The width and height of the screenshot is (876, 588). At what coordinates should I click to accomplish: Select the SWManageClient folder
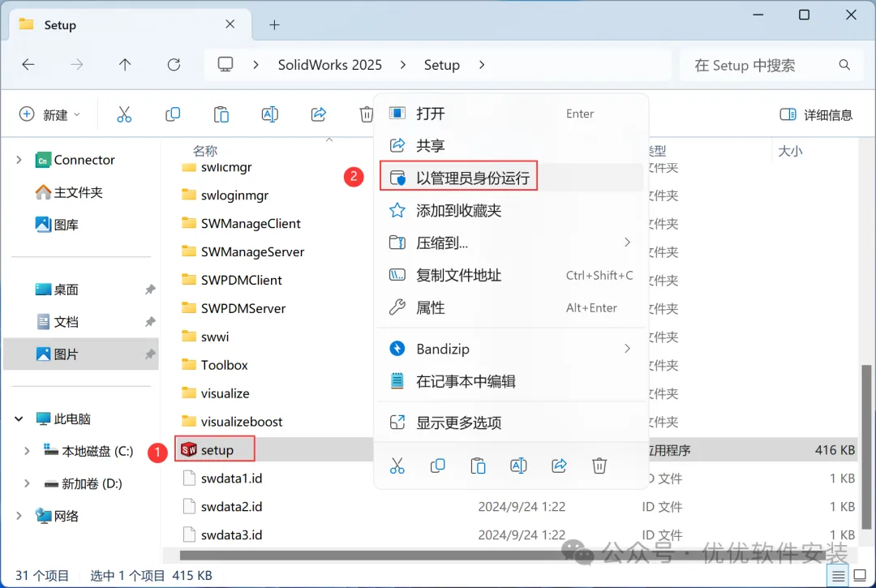click(242, 223)
